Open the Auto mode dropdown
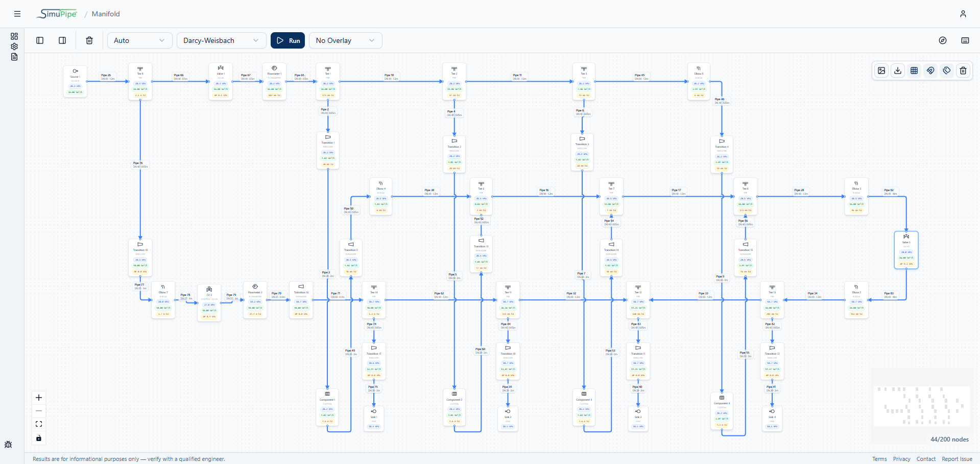 click(x=140, y=40)
